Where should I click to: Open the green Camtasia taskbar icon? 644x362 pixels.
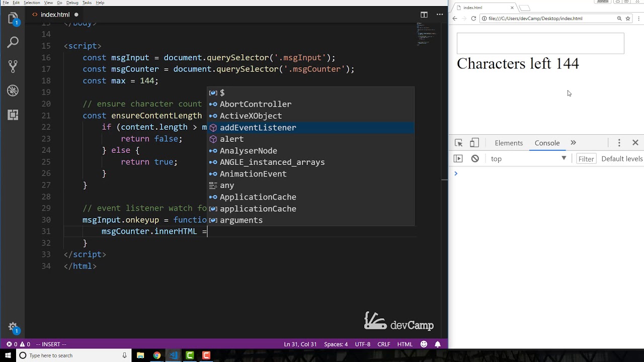(190, 355)
